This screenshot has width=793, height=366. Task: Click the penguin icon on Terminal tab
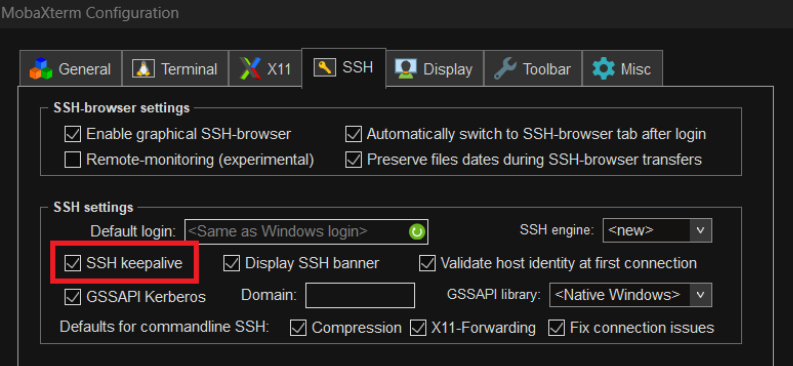coord(143,69)
